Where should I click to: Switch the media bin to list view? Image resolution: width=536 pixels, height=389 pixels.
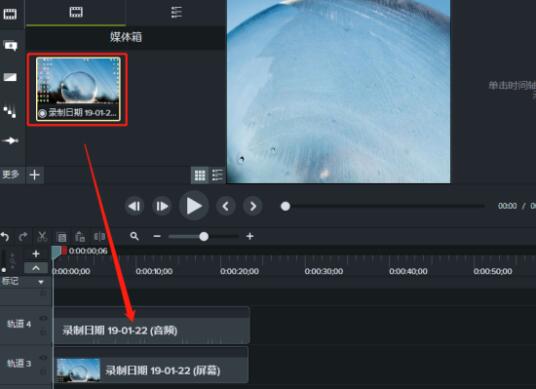pos(217,175)
